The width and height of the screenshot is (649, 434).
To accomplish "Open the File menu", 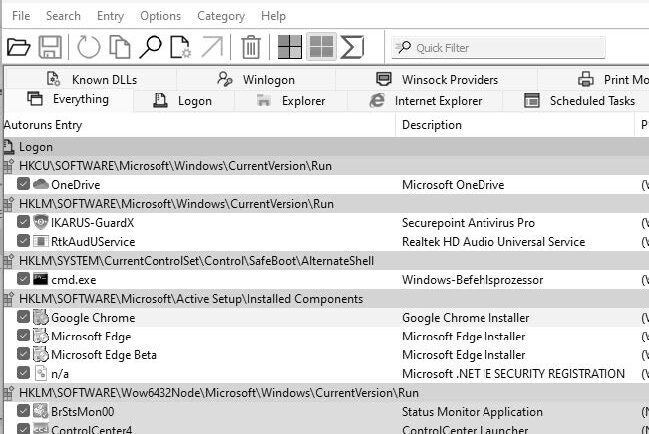I will [21, 16].
